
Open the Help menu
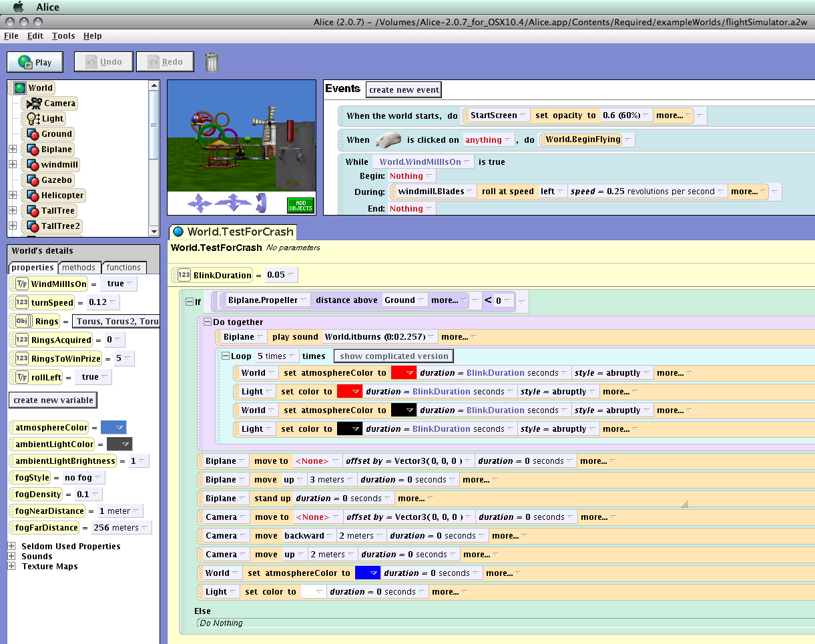[x=93, y=36]
